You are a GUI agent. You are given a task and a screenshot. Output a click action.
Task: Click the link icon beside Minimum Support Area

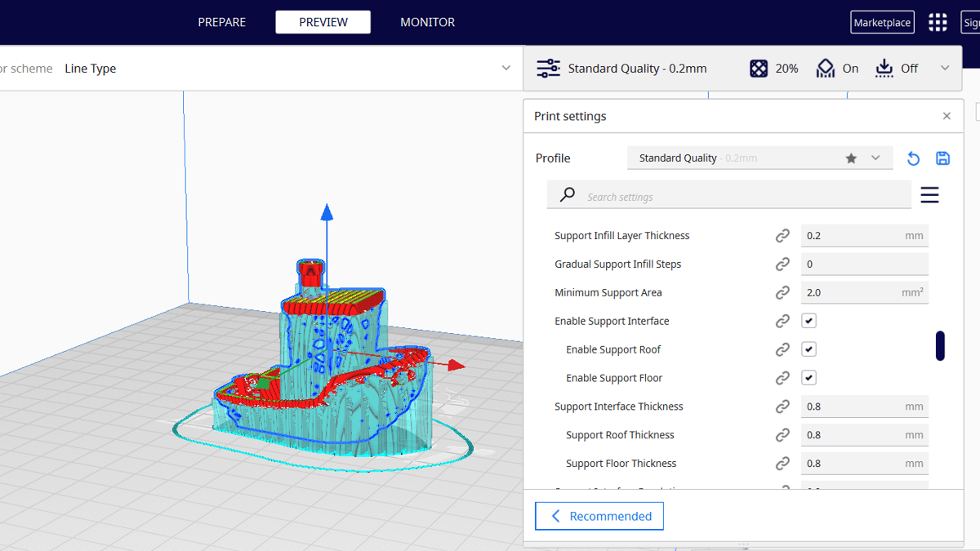click(x=782, y=292)
